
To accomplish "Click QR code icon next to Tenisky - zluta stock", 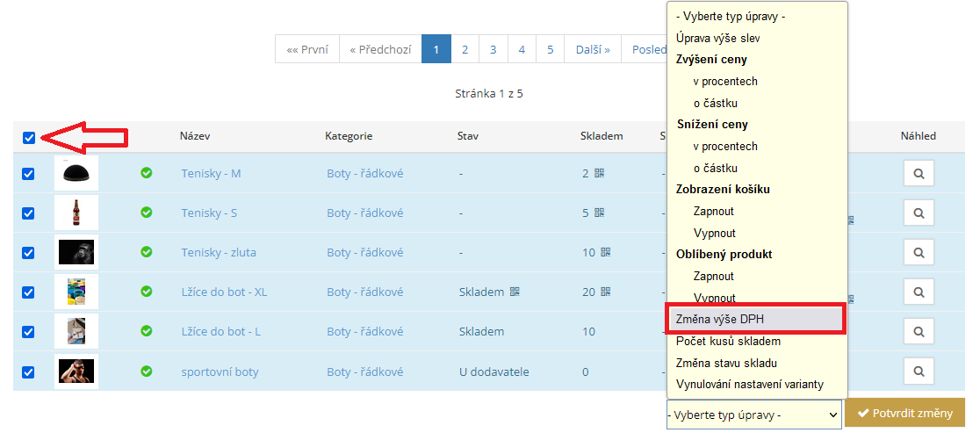I will [605, 252].
